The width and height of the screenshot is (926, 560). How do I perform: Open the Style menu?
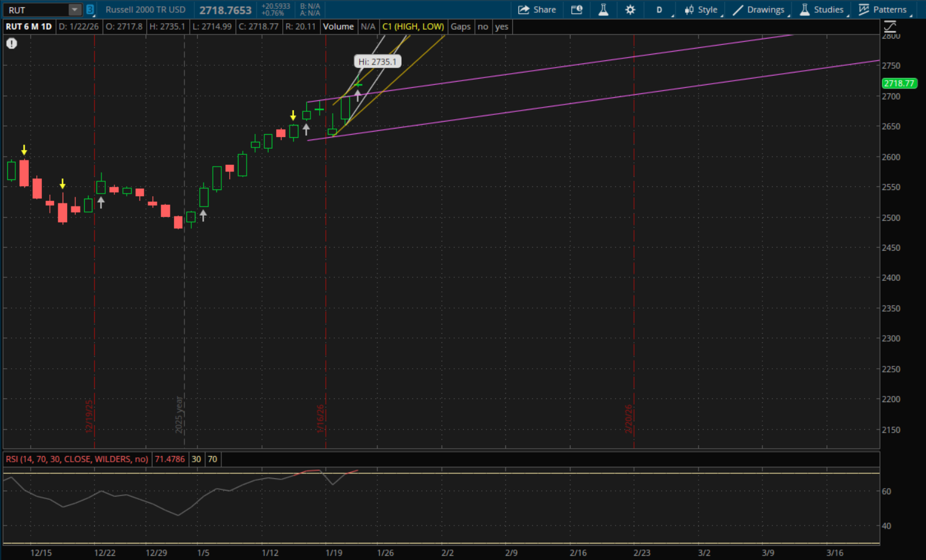pos(701,10)
